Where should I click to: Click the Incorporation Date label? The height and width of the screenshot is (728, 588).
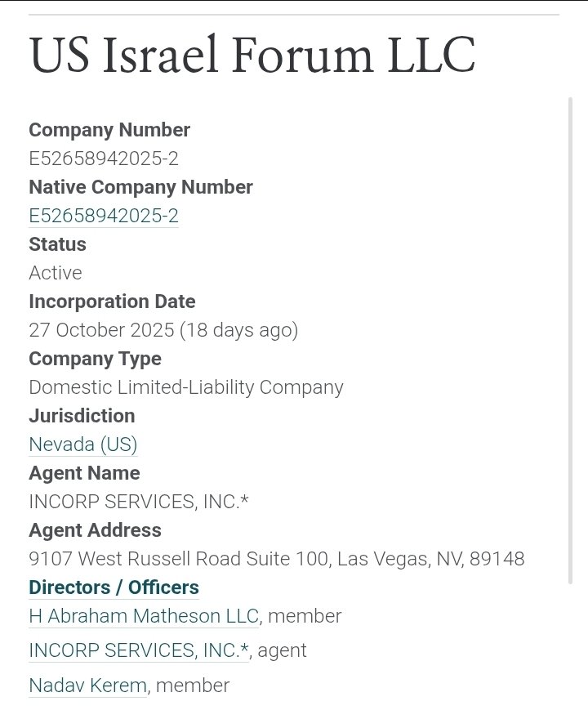[x=112, y=301]
